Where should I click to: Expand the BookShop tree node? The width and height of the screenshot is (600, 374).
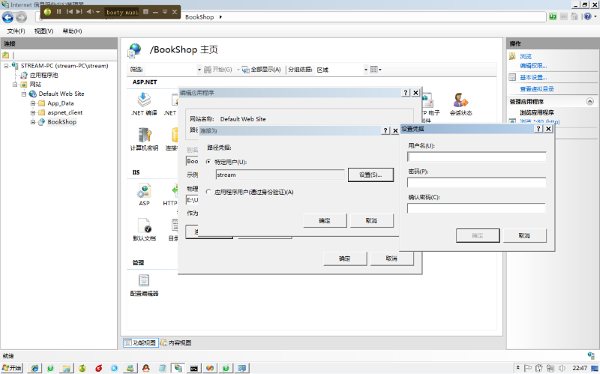[x=33, y=122]
